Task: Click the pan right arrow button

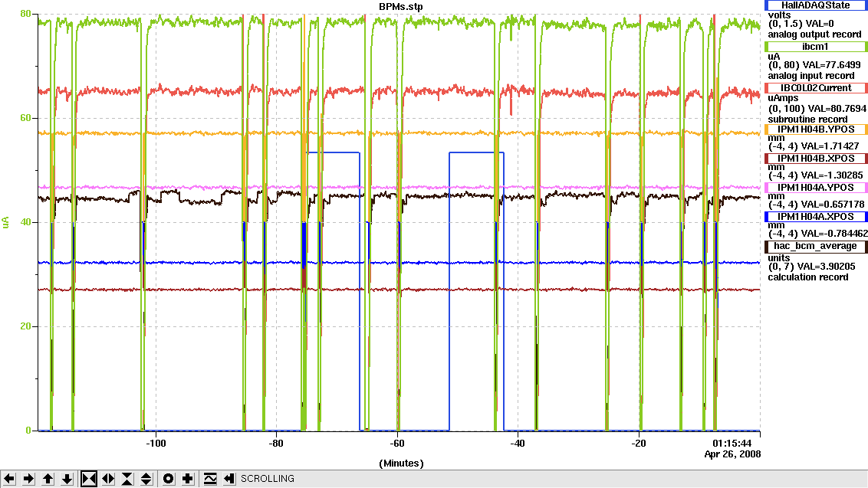Action: 29,479
